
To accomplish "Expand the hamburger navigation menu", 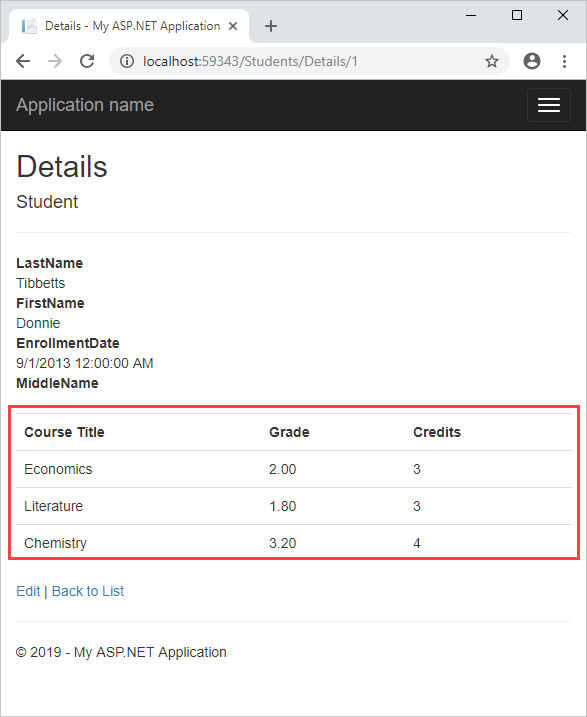I will pos(549,105).
